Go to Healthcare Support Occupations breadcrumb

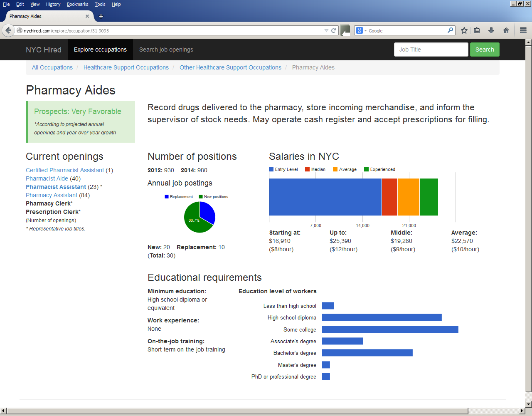point(126,67)
